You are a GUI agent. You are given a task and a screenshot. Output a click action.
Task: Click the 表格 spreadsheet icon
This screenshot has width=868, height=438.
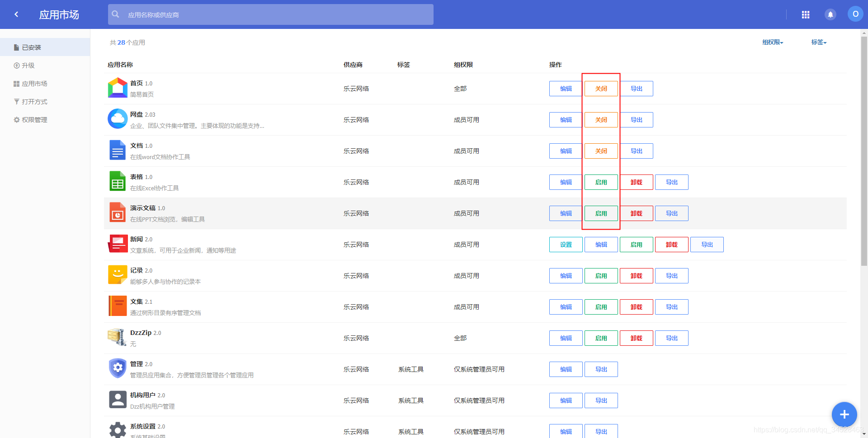pyautogui.click(x=118, y=181)
